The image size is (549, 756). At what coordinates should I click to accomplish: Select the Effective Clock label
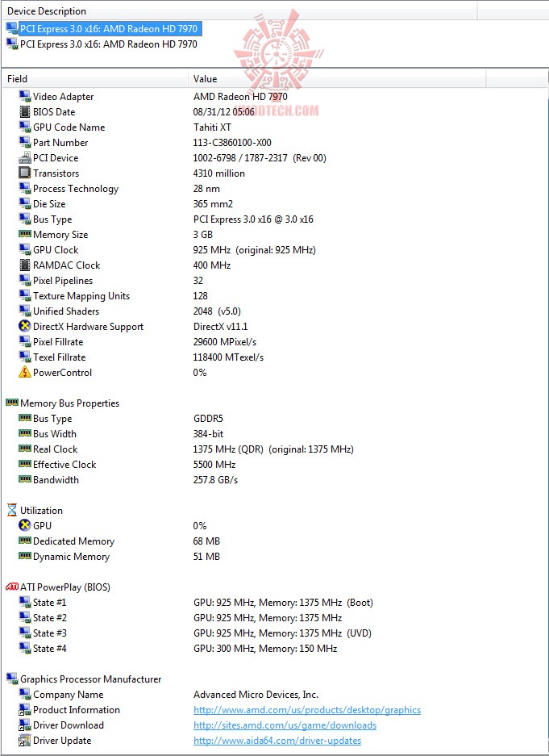pyautogui.click(x=64, y=464)
